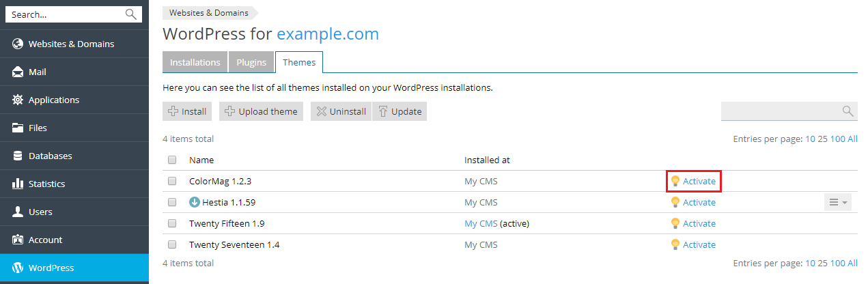Click the Hestia update available icon
The height and width of the screenshot is (284, 868).
coord(195,202)
